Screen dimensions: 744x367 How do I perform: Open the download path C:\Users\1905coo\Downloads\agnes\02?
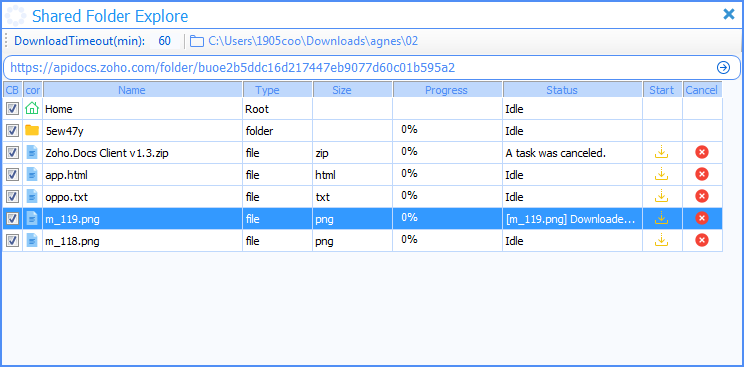click(313, 41)
